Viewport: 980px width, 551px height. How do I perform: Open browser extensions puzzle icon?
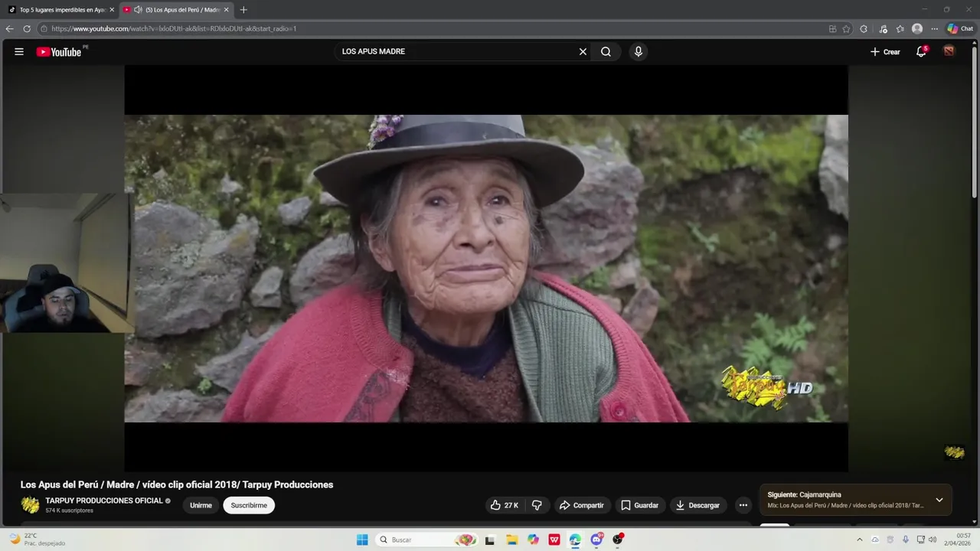click(x=864, y=28)
